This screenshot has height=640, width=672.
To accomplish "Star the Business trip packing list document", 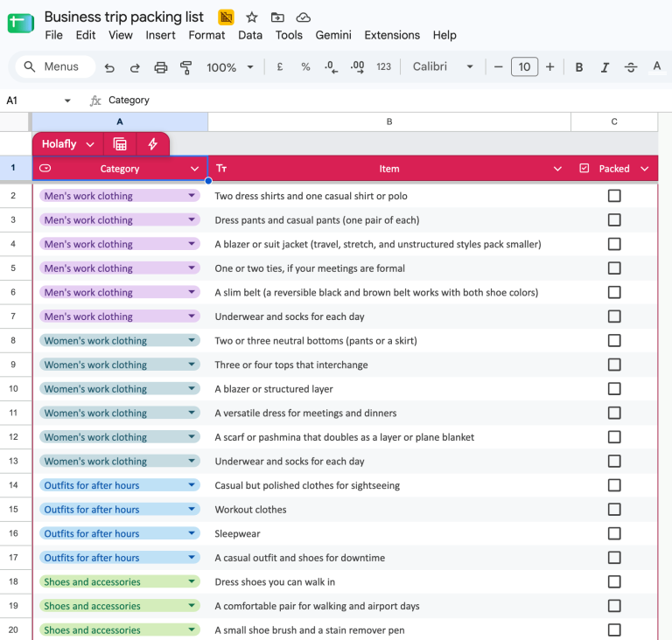I will 252,17.
